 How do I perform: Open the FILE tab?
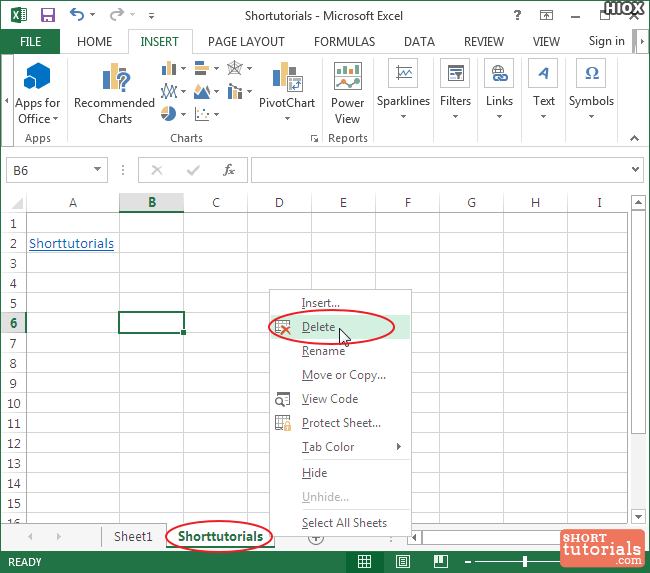click(x=30, y=41)
